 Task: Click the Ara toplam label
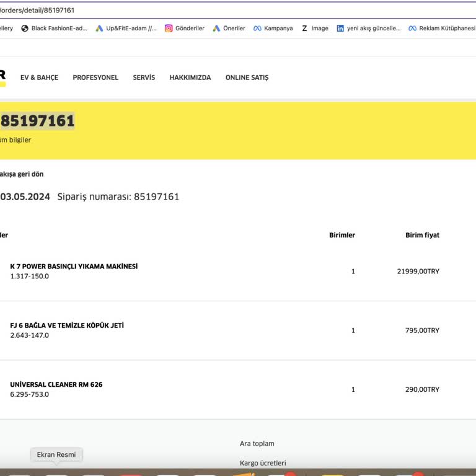[257, 444]
